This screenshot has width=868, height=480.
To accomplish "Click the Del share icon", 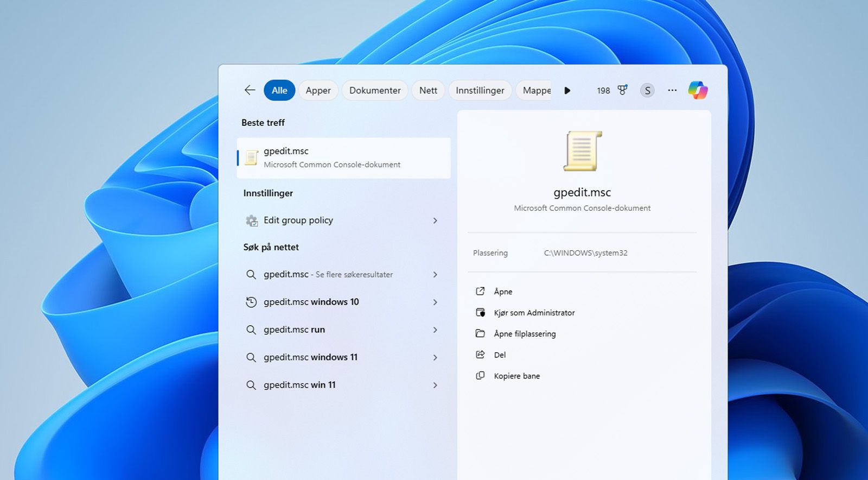I will pos(480,355).
